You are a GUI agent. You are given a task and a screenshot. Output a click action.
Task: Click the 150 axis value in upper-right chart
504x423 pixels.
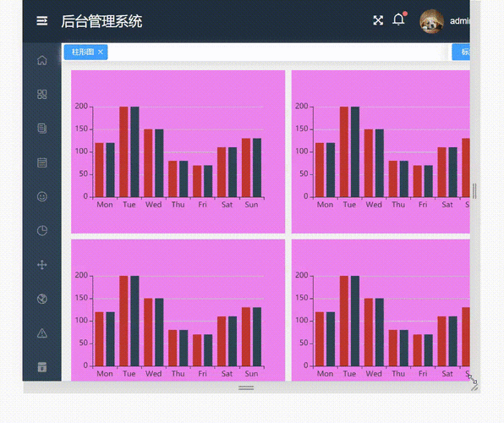[x=302, y=129]
